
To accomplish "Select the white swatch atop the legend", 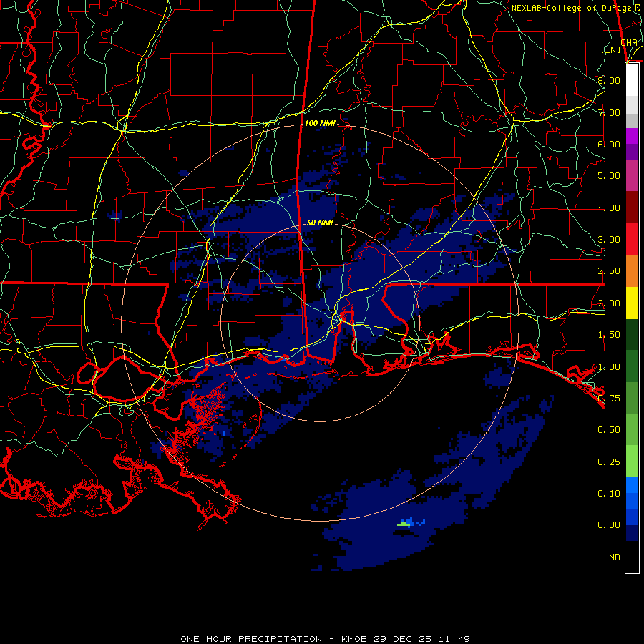I will coord(632,80).
